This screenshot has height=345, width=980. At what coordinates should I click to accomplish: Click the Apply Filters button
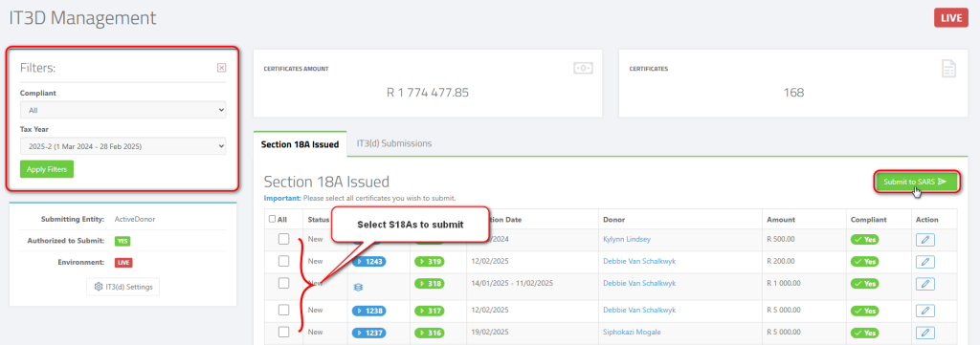[x=47, y=169]
